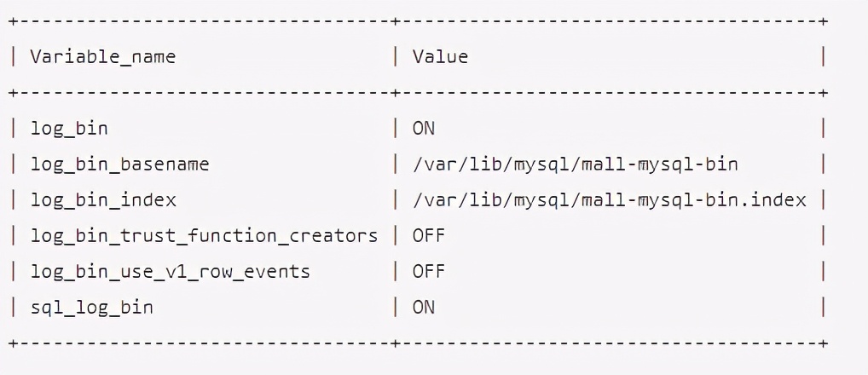Click the ON value for sql_log_bin
This screenshot has width=868, height=375.
424,308
